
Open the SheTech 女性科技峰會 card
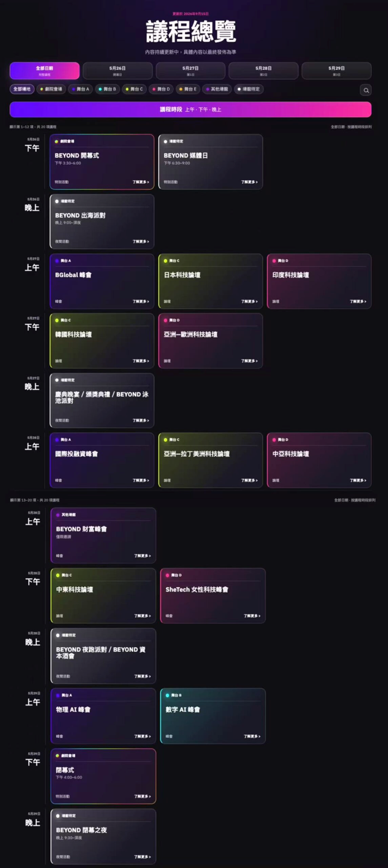[213, 596]
